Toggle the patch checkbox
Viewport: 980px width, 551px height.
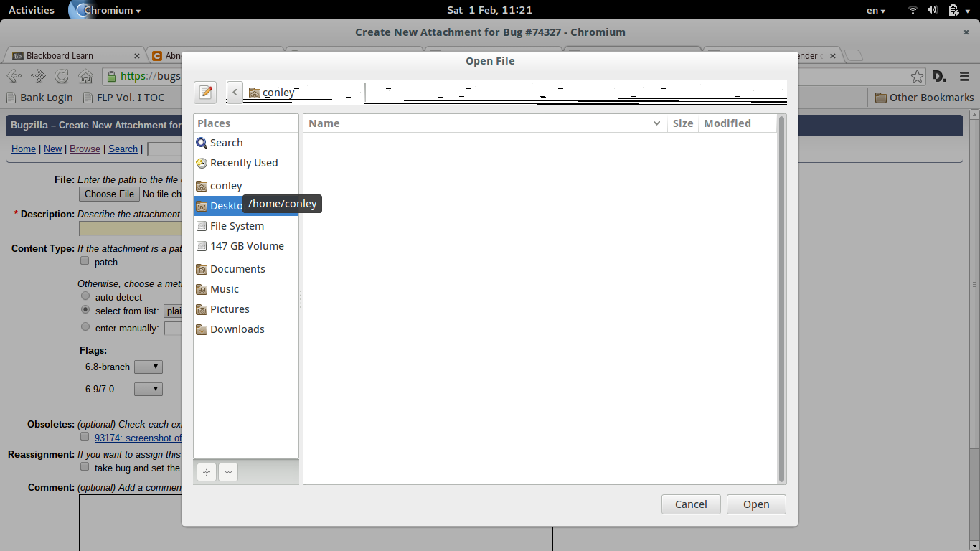(x=85, y=261)
